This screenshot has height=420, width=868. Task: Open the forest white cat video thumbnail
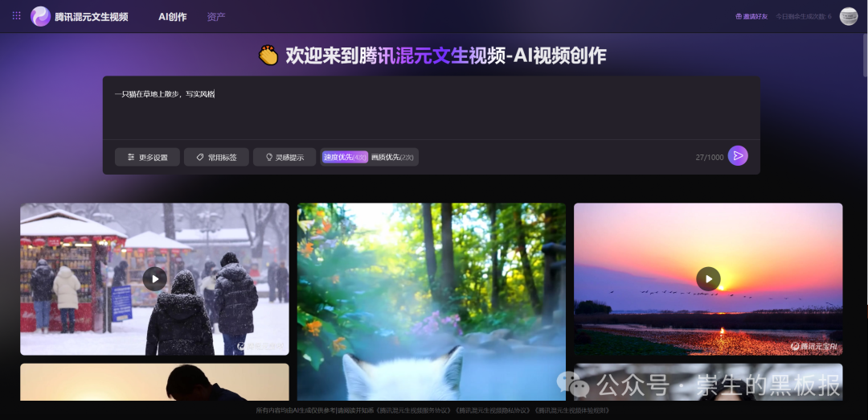coord(432,302)
